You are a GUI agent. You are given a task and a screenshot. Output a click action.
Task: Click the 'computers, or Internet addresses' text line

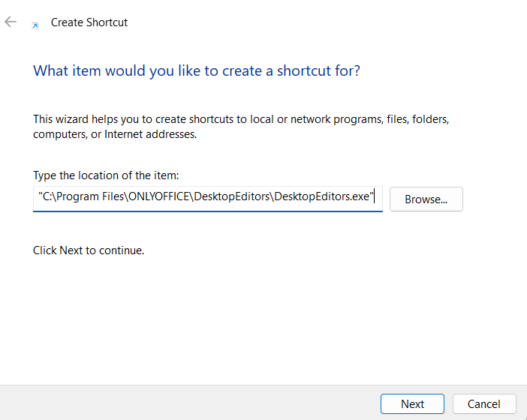pos(115,134)
